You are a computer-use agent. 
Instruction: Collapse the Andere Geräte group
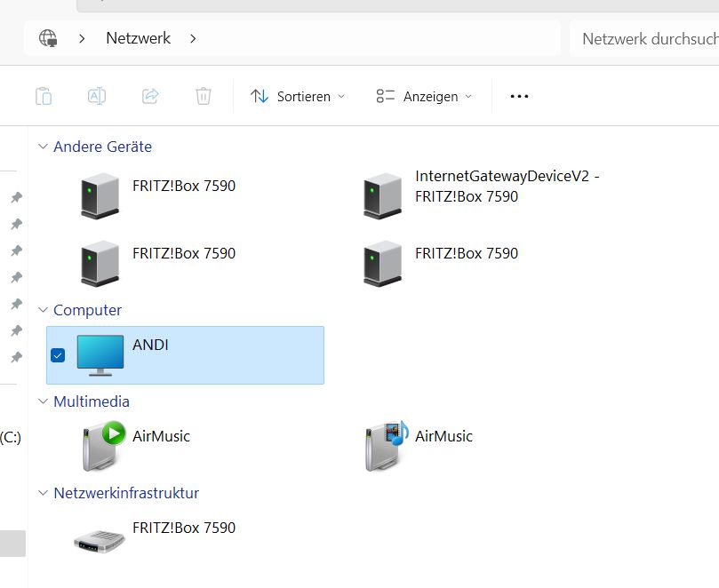(x=43, y=147)
